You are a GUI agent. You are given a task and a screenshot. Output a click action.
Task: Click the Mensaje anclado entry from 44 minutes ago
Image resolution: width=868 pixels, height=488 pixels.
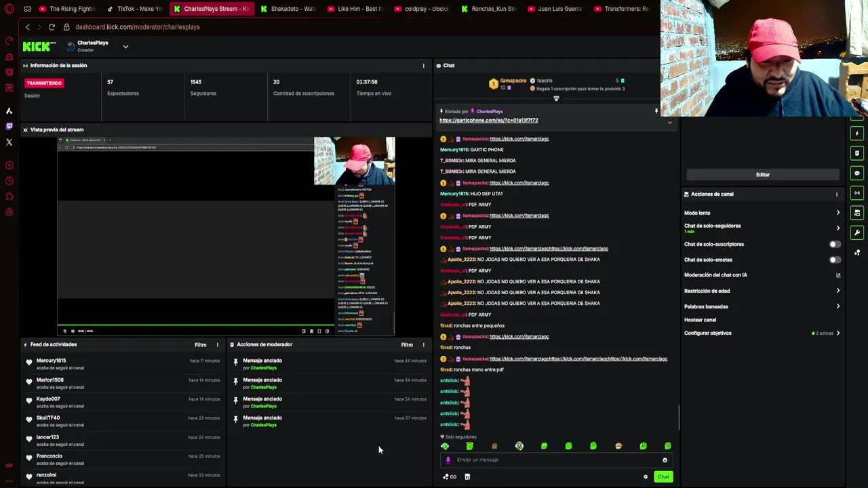click(330, 365)
